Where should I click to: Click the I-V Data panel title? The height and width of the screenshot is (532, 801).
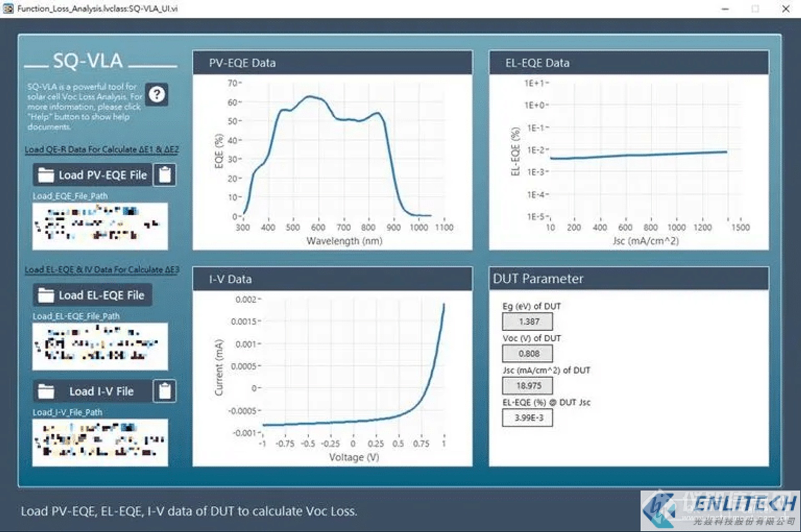pyautogui.click(x=230, y=279)
